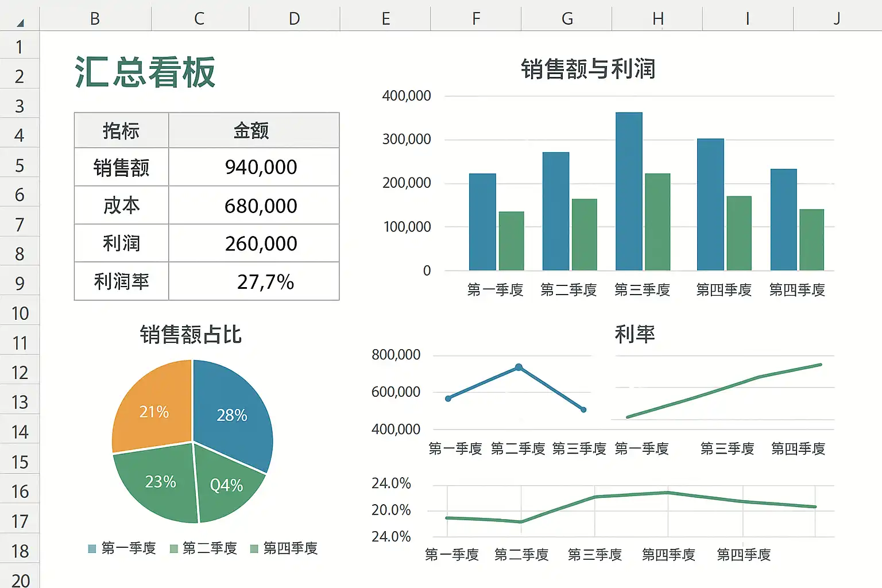Select the cell showing 940,000

coord(254,167)
